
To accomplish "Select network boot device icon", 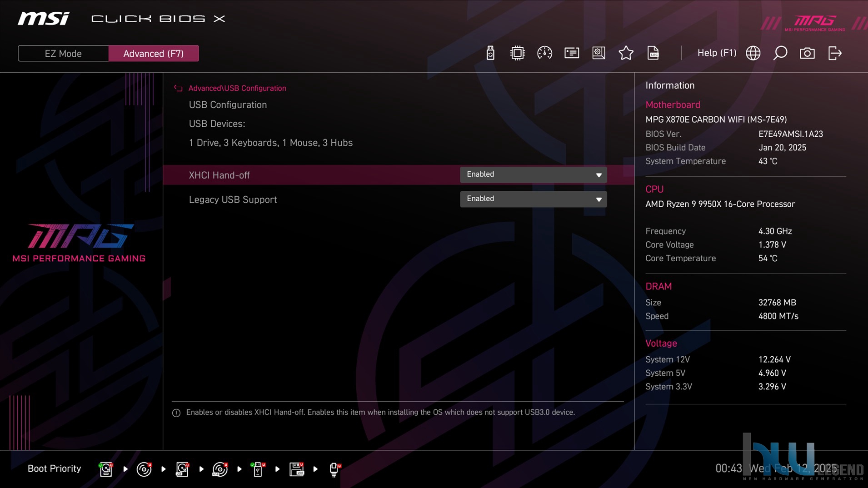I will [x=334, y=469].
